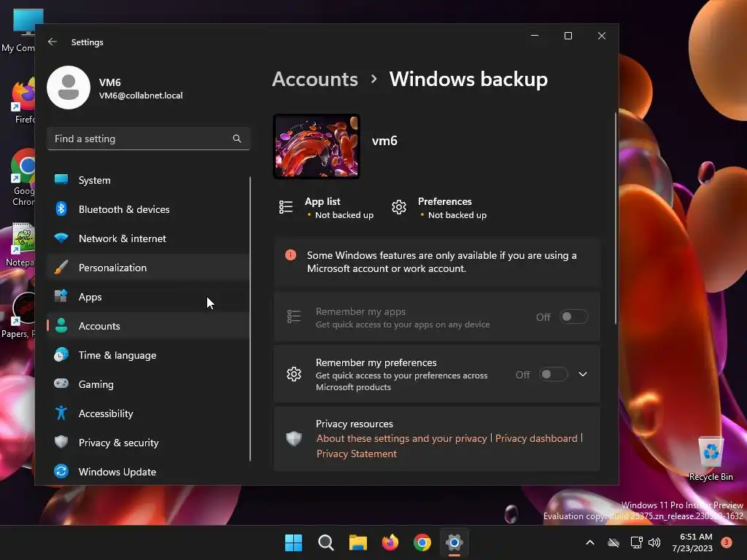Click the vm6 device wallpaper thumbnail
The width and height of the screenshot is (747, 560).
point(317,146)
